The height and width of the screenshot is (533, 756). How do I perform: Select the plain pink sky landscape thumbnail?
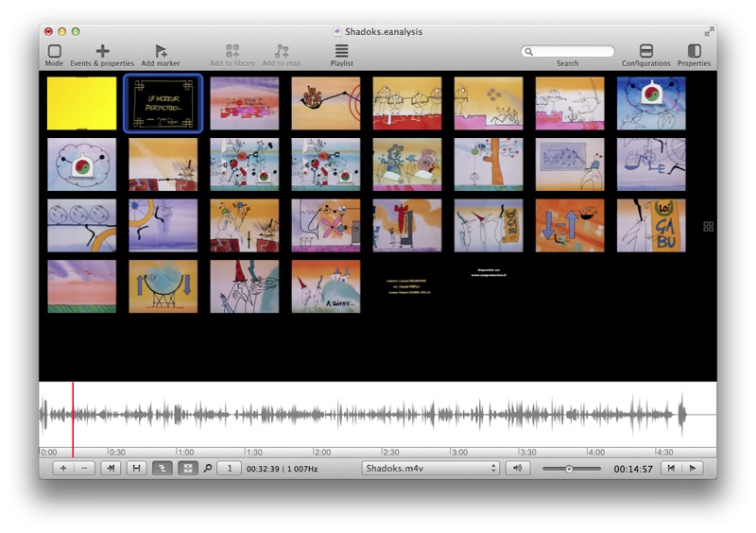[82, 286]
